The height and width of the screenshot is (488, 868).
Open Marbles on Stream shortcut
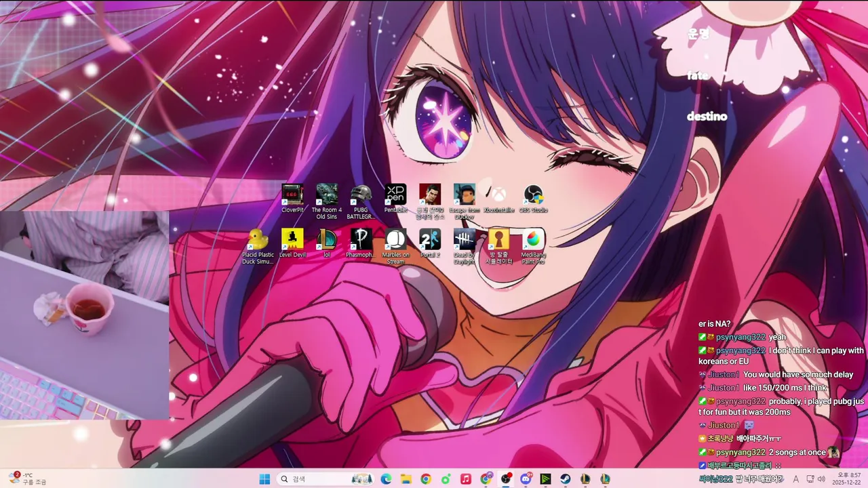[x=395, y=246]
